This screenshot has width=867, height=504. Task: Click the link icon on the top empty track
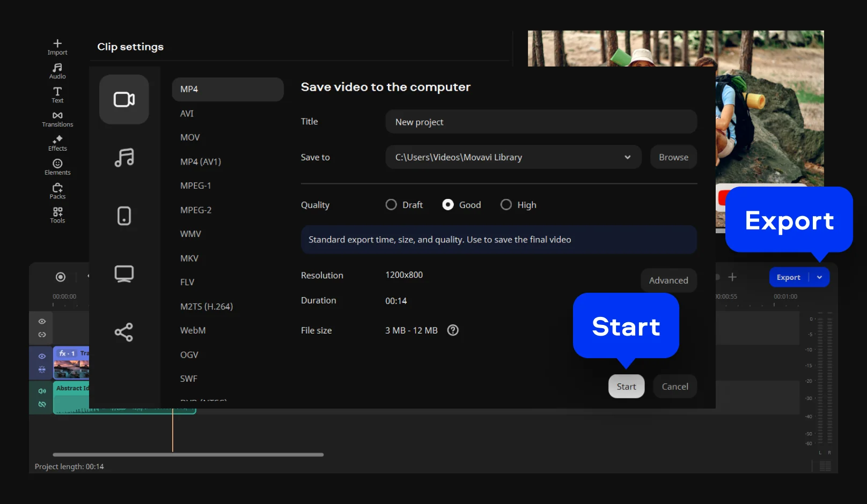pyautogui.click(x=42, y=335)
